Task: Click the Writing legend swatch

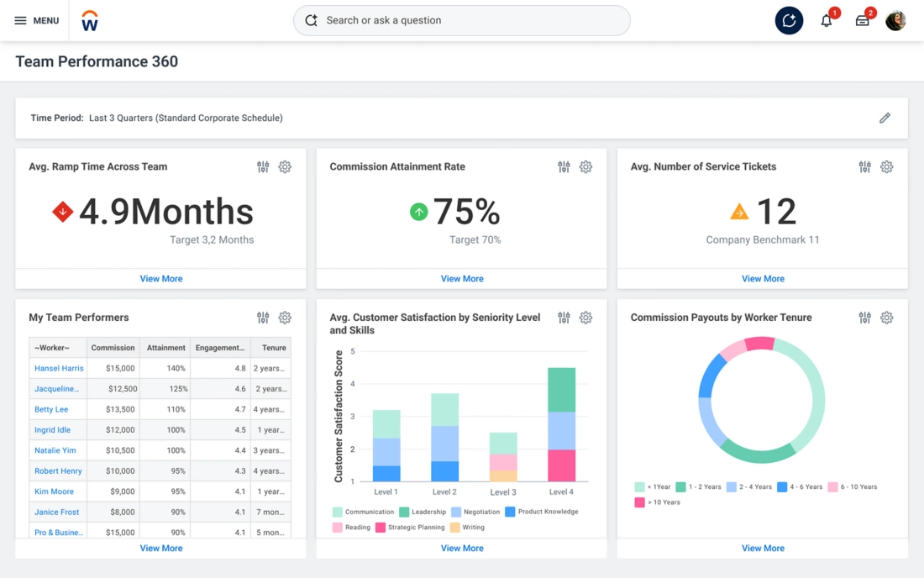Action: tap(454, 528)
